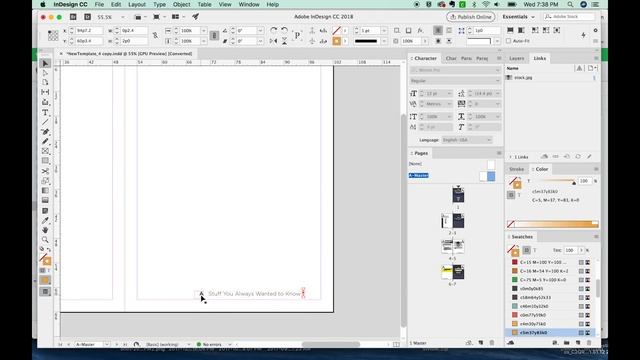Select the pages 6-7 spread thumbnail
This screenshot has width=640, height=360.
click(x=453, y=272)
